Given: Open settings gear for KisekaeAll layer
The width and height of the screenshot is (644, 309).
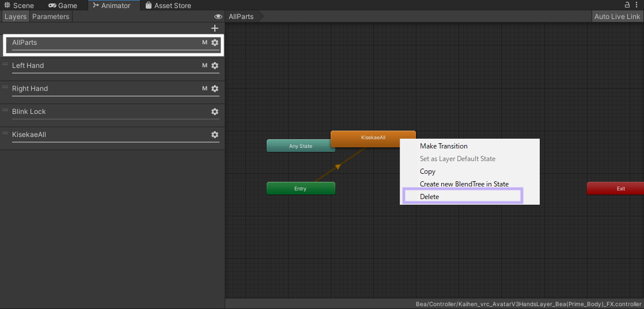Looking at the screenshot, I should click(x=215, y=135).
